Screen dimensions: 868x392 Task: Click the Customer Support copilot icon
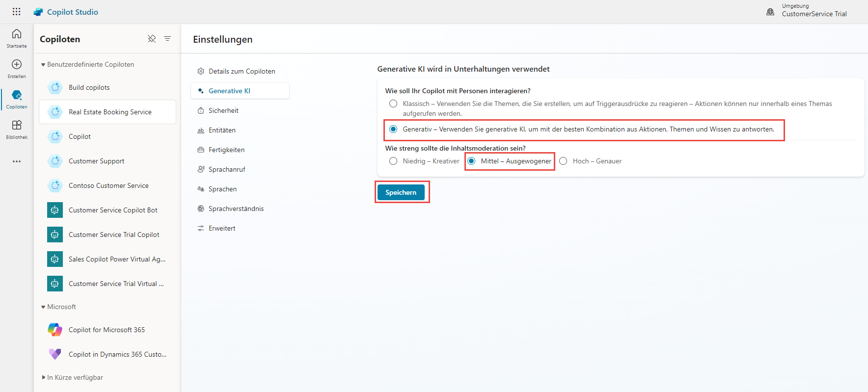tap(55, 161)
